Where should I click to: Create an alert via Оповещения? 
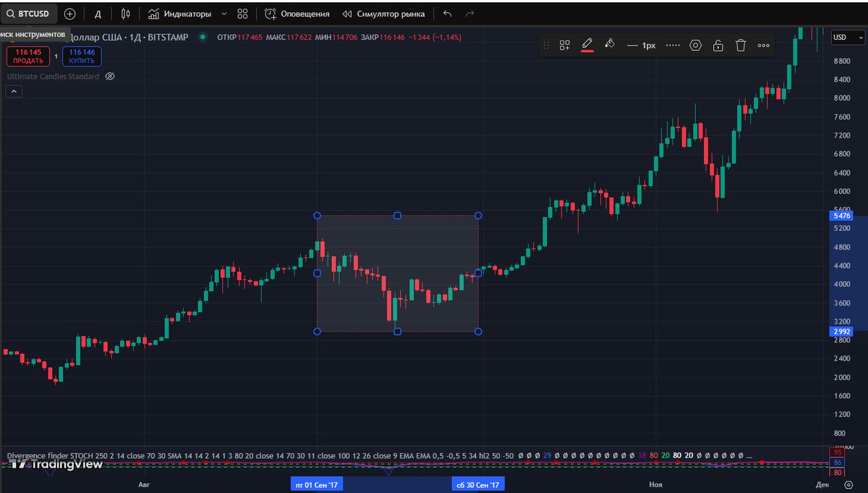(297, 14)
